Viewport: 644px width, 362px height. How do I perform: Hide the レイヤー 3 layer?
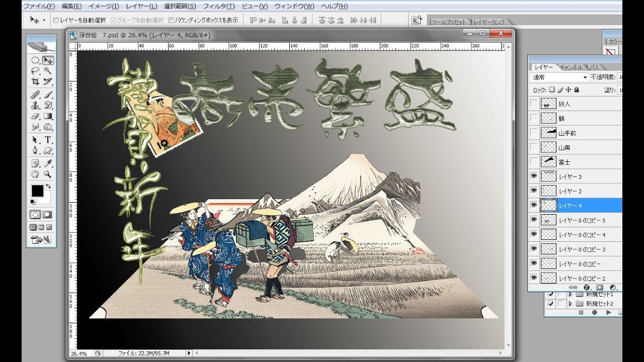pyautogui.click(x=534, y=176)
